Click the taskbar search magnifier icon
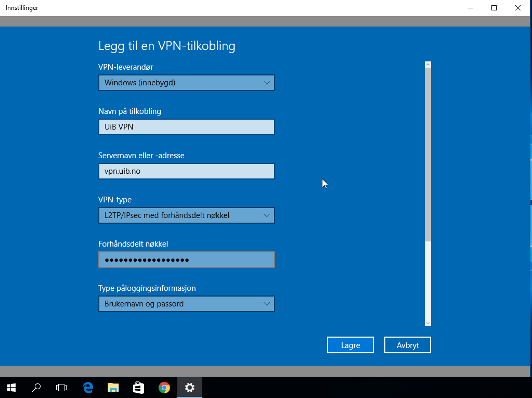 36,387
